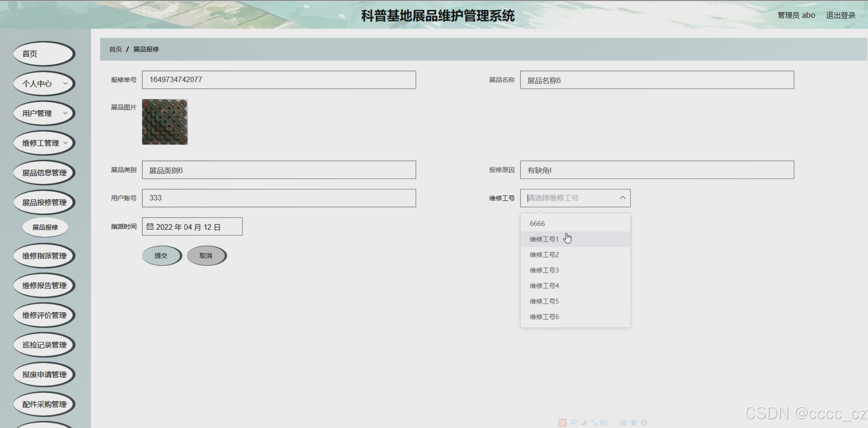Click 首页 in the breadcrumb
The image size is (868, 428).
coord(115,49)
